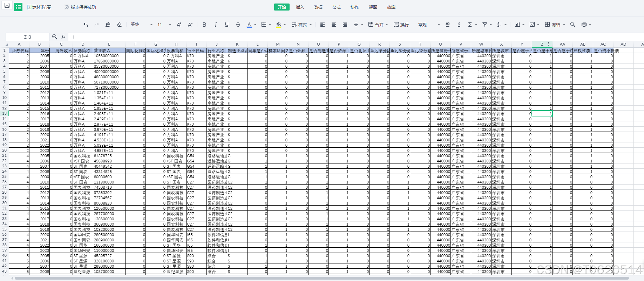Align text left
Image resolution: width=644 pixels, height=281 pixels.
[x=323, y=25]
